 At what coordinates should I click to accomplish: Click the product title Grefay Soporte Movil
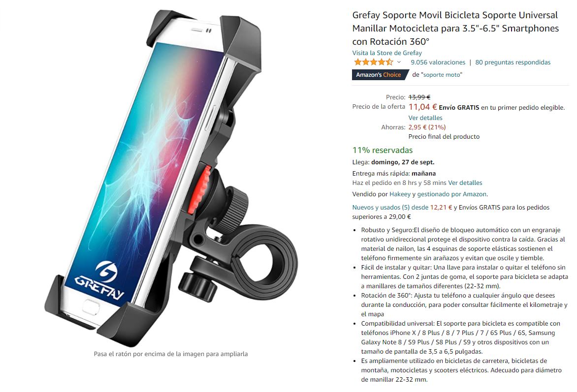[455, 29]
